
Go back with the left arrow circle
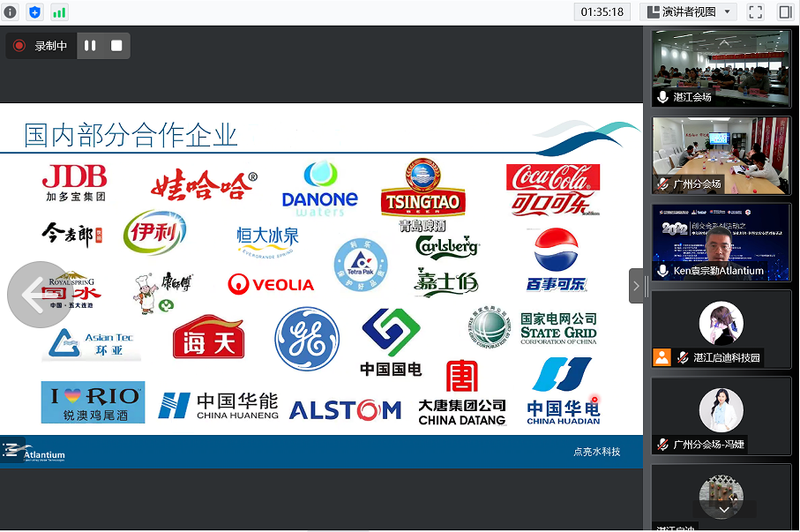point(40,295)
